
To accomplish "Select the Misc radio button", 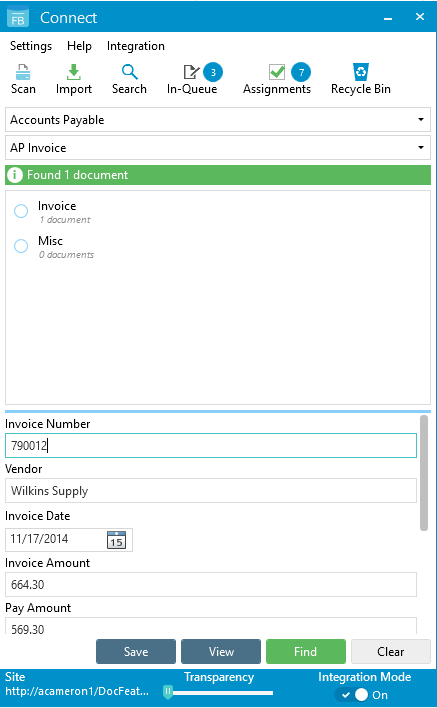I will coord(21,246).
